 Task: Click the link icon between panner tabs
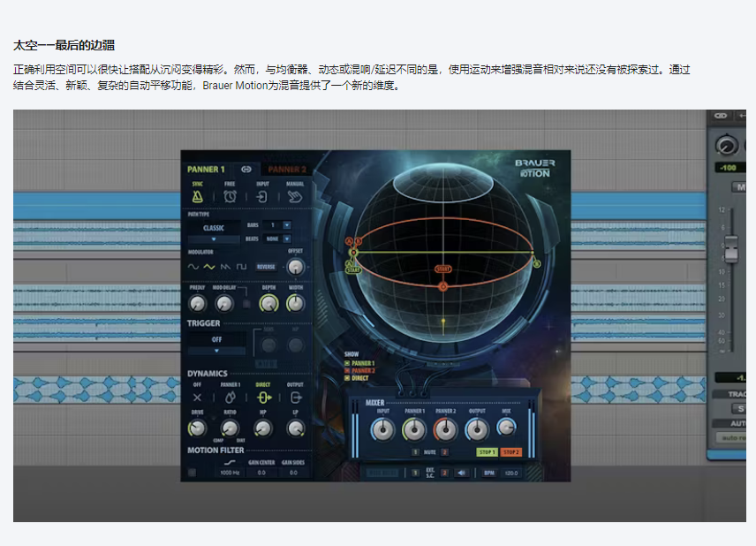246,170
